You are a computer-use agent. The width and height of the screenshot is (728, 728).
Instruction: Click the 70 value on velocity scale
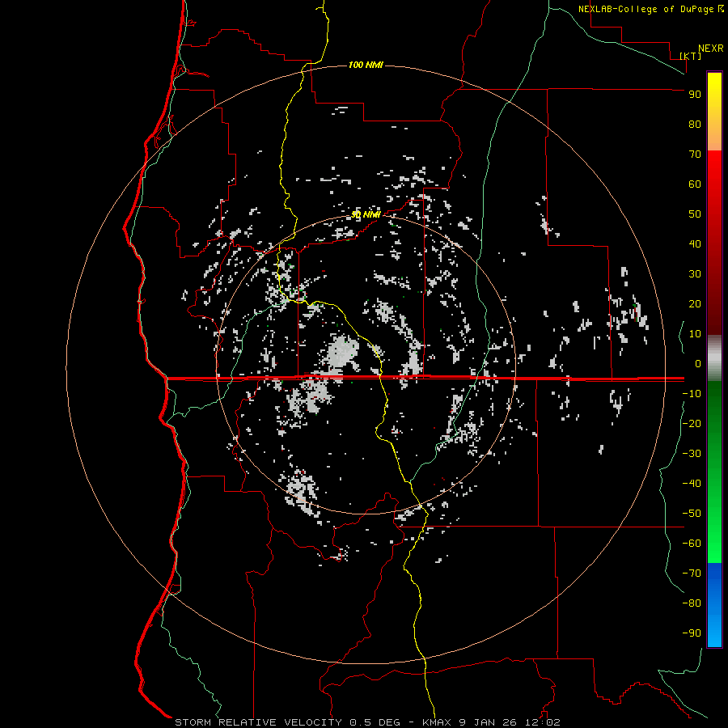click(x=695, y=154)
